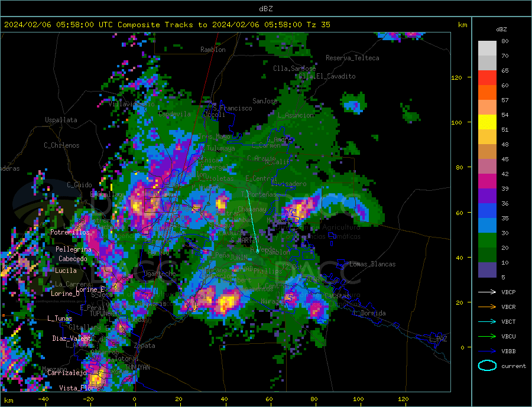Click the 'current' legend label
The width and height of the screenshot is (532, 407).
pyautogui.click(x=514, y=366)
